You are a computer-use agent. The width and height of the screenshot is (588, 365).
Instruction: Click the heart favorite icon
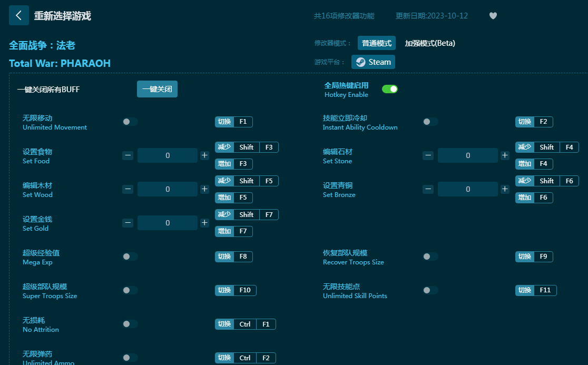[x=493, y=16]
